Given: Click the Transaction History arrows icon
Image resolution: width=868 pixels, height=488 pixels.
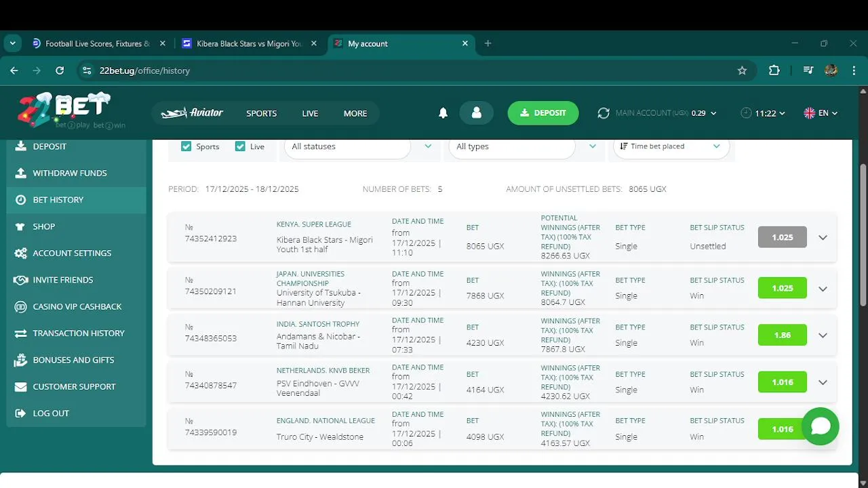Looking at the screenshot, I should tap(20, 333).
